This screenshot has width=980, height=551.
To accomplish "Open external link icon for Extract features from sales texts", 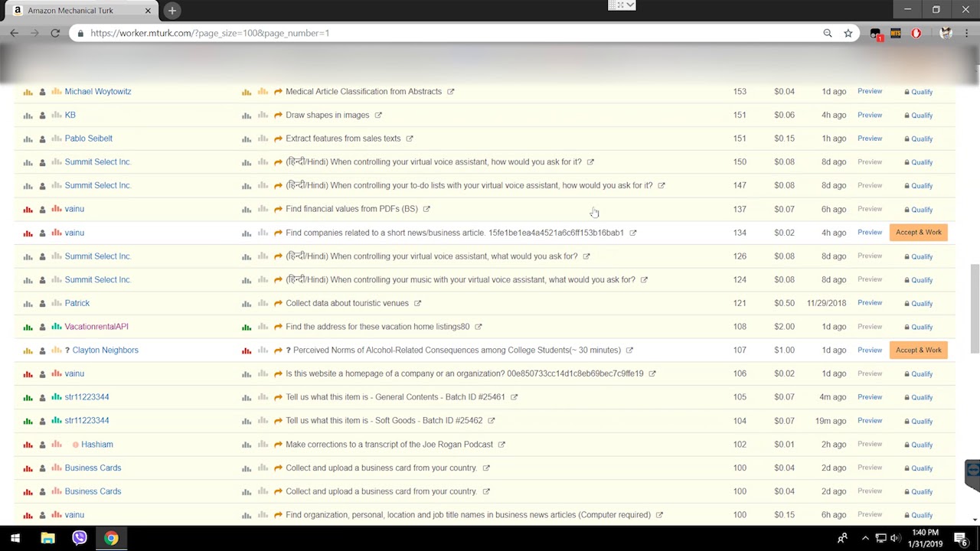I will [410, 139].
